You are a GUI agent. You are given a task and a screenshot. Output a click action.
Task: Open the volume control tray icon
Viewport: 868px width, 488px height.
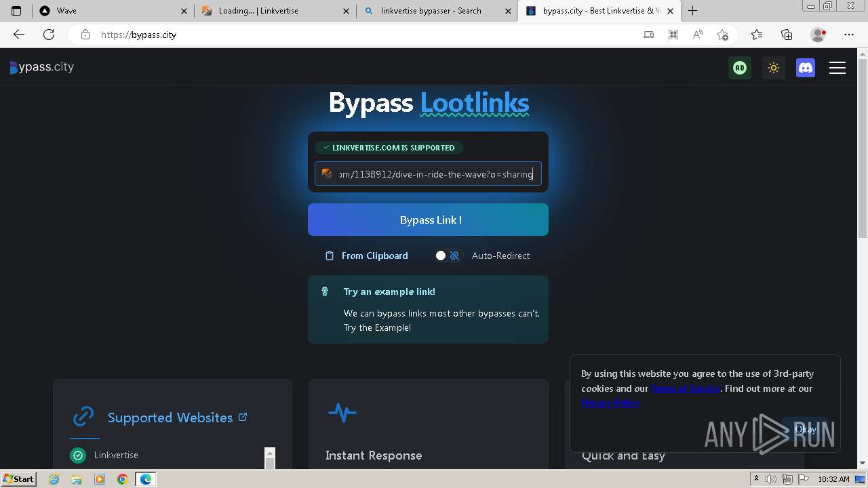coord(770,479)
